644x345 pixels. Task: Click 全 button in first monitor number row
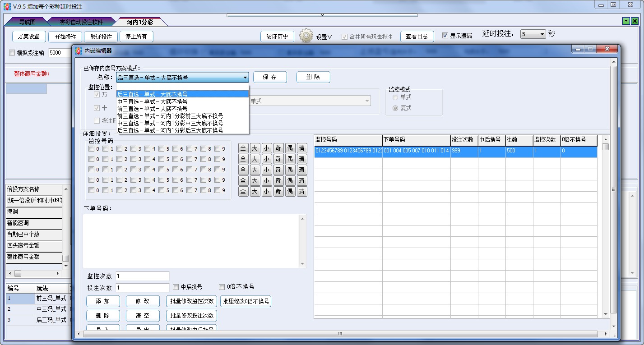pos(243,148)
